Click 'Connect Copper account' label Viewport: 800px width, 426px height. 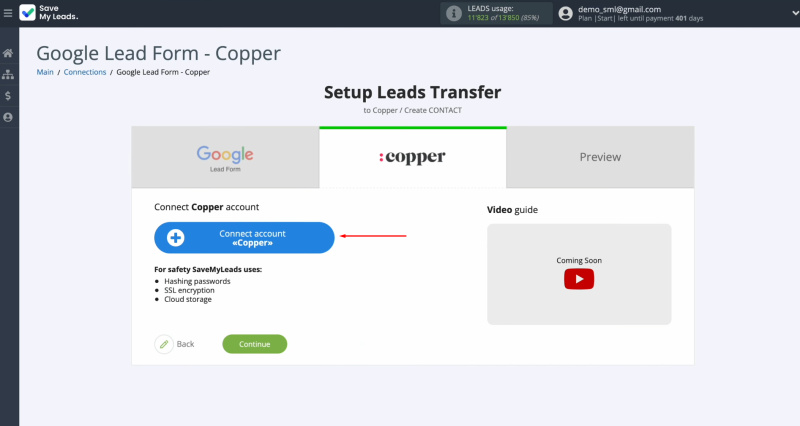click(207, 207)
